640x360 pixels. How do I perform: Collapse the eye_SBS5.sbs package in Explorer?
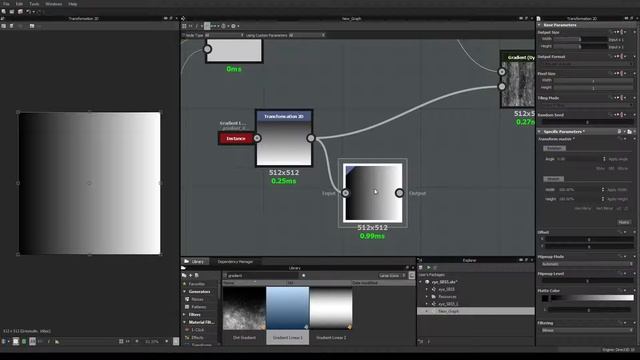pos(420,282)
